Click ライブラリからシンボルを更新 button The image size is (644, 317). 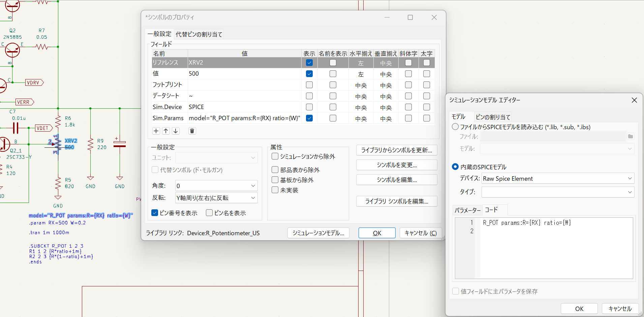[397, 150]
